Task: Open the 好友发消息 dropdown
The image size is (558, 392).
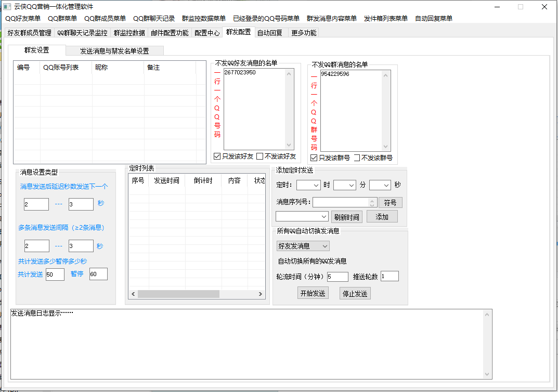Action: 303,246
